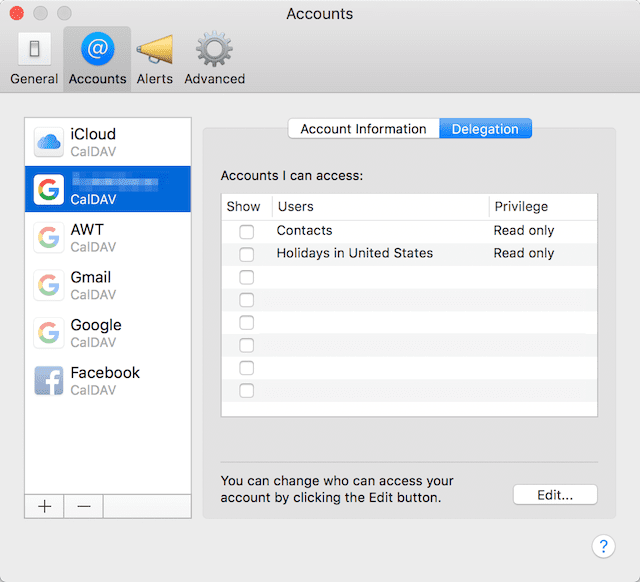The height and width of the screenshot is (582, 640).
Task: Select the Delegation tab
Action: click(x=485, y=129)
